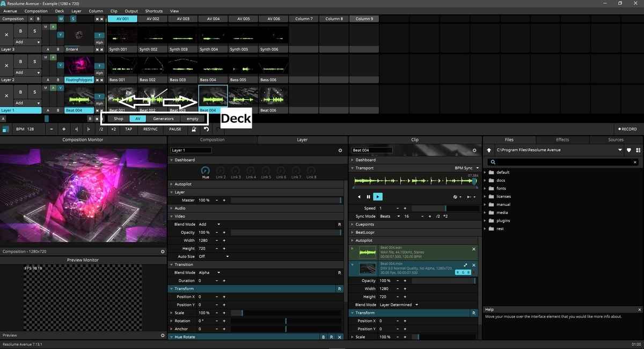Open Composition Monitor settings gear
Viewport: 644px width, 349px height.
(163, 251)
